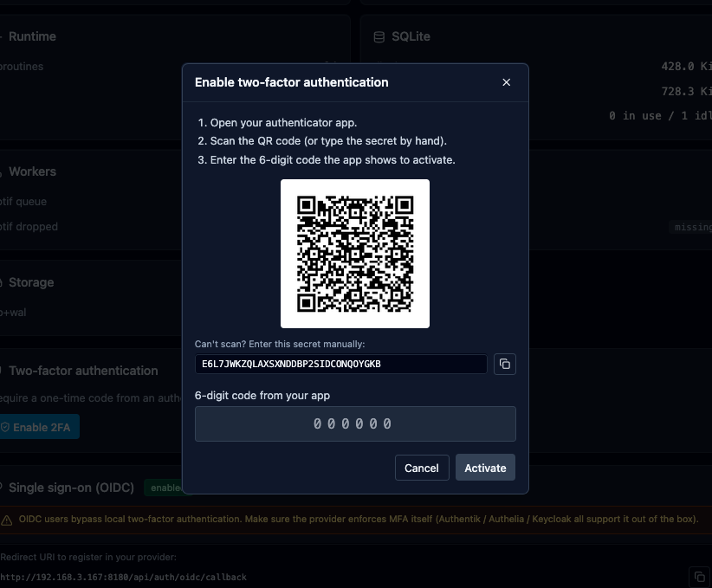The width and height of the screenshot is (712, 588).
Task: Click the OIDC bypass warning message
Action: pyautogui.click(x=359, y=519)
